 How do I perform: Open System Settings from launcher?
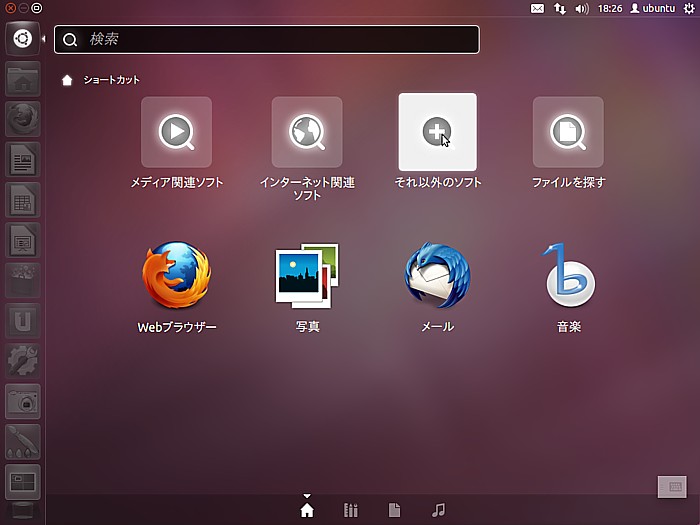pyautogui.click(x=23, y=361)
